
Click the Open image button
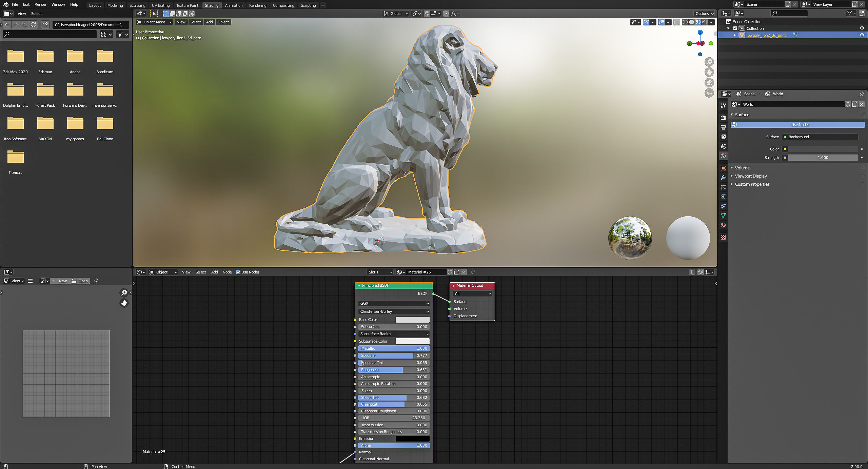(80, 281)
